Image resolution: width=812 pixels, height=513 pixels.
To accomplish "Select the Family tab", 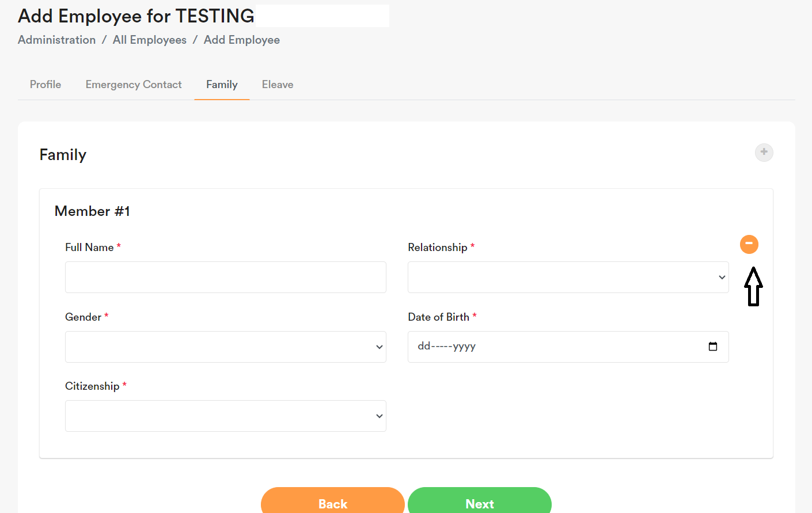I will click(x=222, y=85).
